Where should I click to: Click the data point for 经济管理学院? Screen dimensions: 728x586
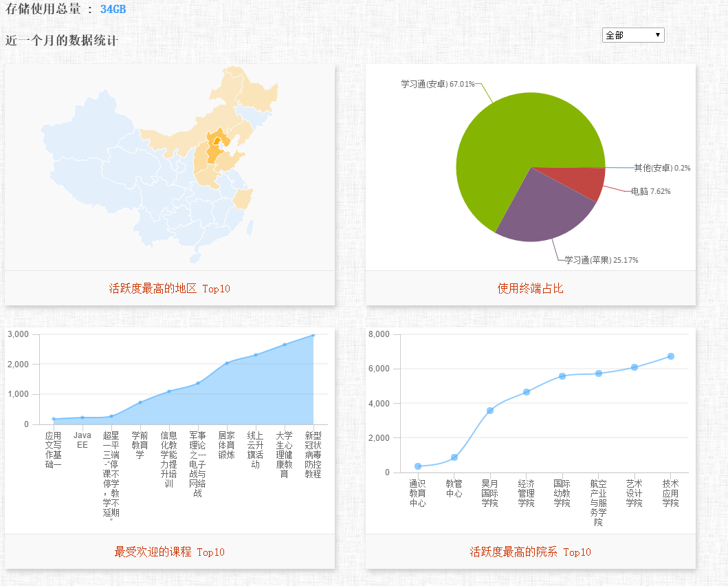click(x=527, y=392)
